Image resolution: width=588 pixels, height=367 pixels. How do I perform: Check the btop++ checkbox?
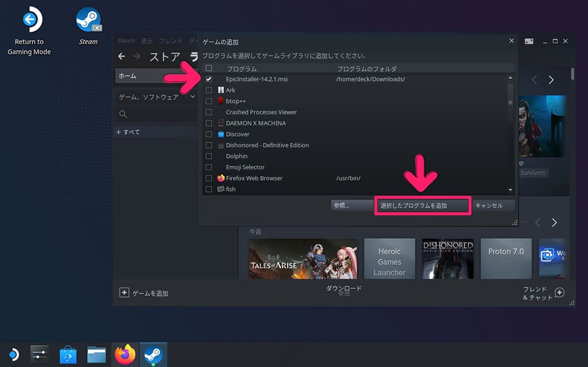(209, 101)
